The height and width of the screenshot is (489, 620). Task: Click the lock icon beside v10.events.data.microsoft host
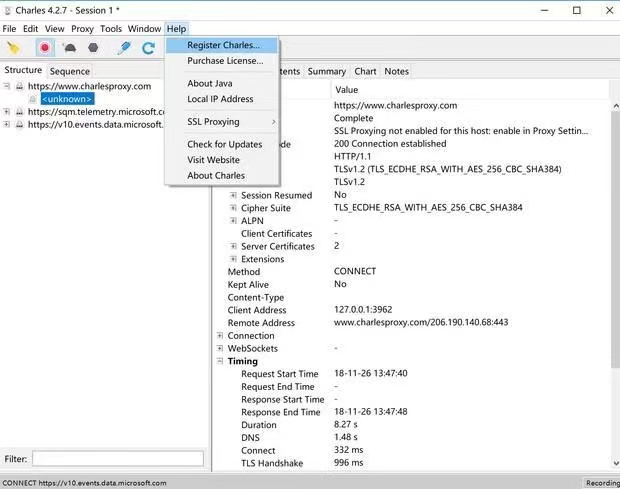click(x=19, y=125)
